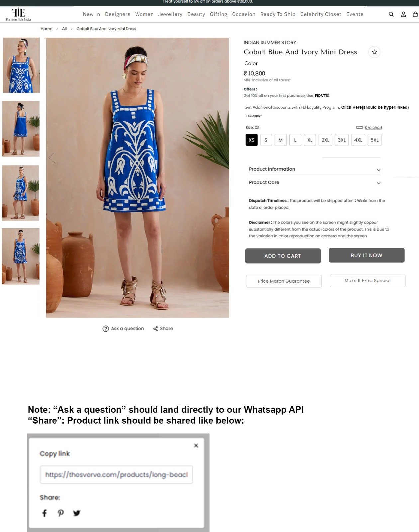Expand the Product Care section
The height and width of the screenshot is (532, 419).
(x=315, y=183)
